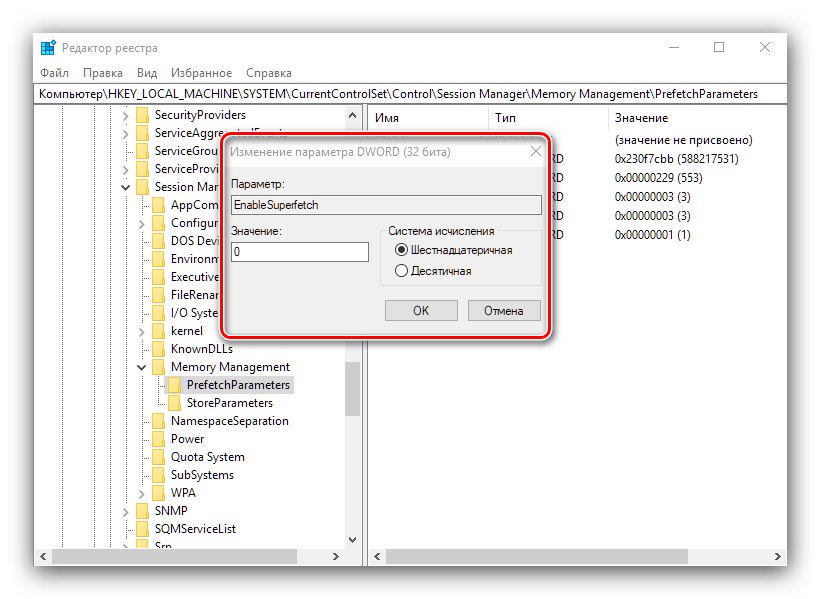Collapse the Session Manager tree node
The width and height of the screenshot is (820, 599).
126,187
